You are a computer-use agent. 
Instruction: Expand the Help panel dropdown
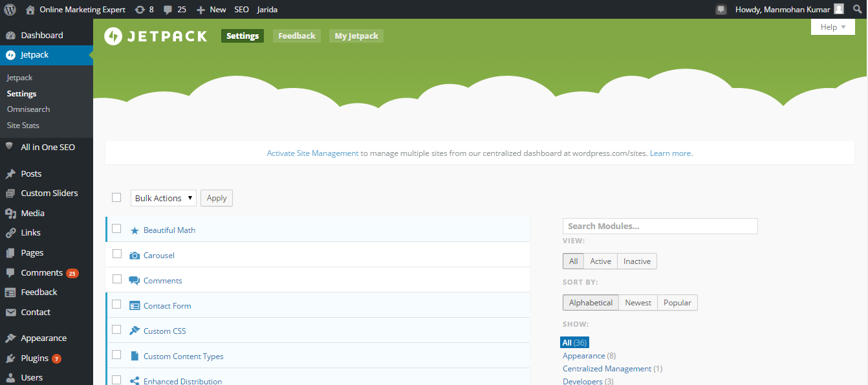click(x=833, y=27)
